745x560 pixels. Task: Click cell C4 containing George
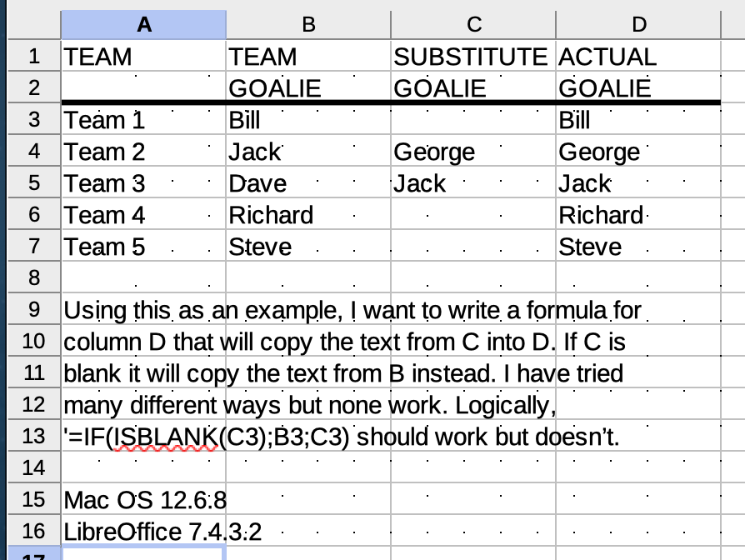tap(473, 152)
